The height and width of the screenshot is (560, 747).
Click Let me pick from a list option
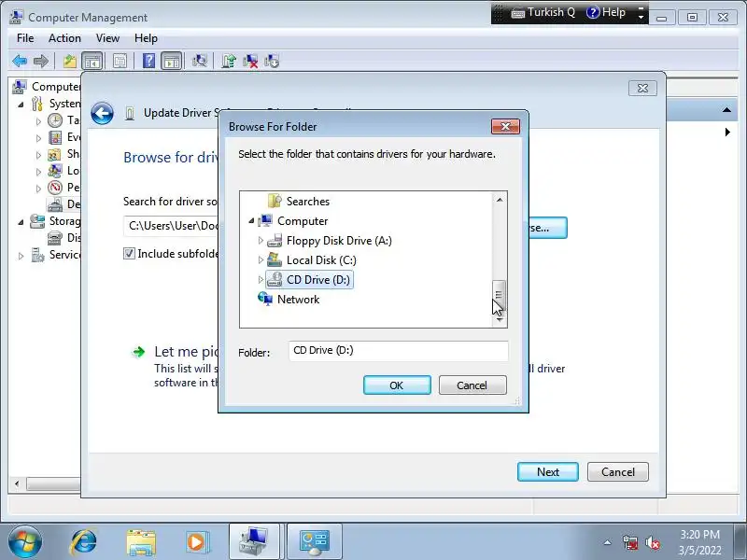187,352
